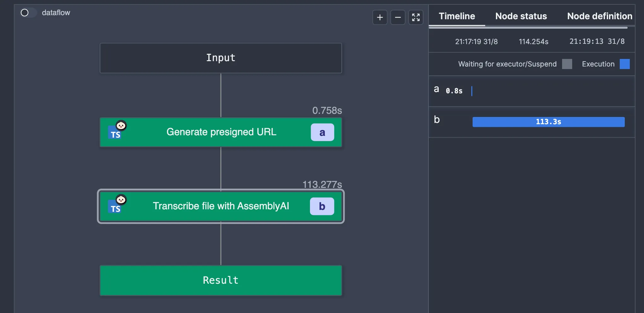Switch to the Timeline tab
Viewport: 644px width, 313px height.
pyautogui.click(x=457, y=16)
